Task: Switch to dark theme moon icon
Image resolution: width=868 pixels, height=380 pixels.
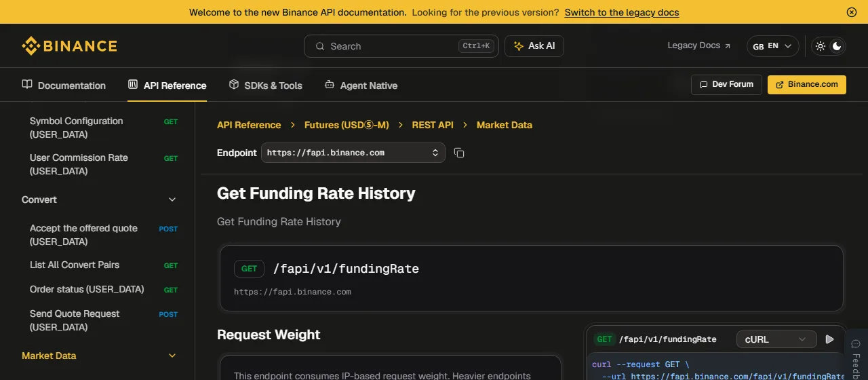Action: (837, 46)
